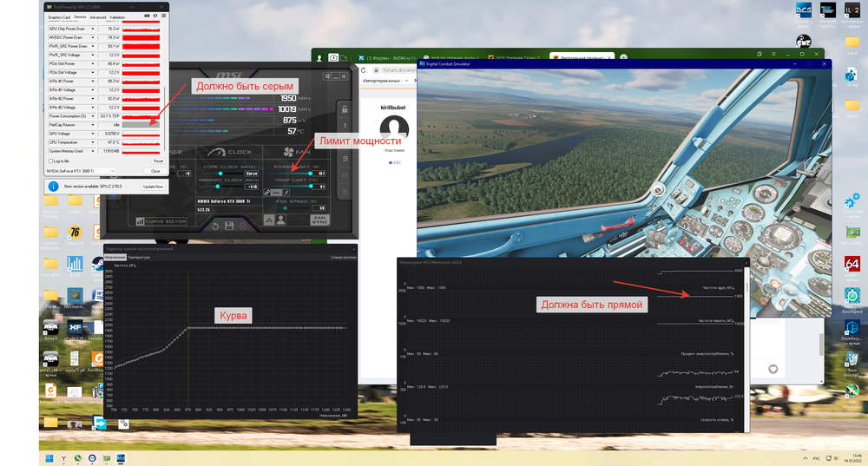
Task: Click Update Now in GPU-Z notification
Action: tap(154, 187)
